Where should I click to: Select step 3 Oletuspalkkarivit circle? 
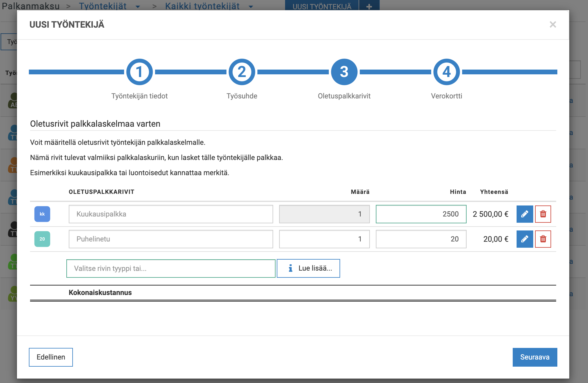click(x=344, y=72)
